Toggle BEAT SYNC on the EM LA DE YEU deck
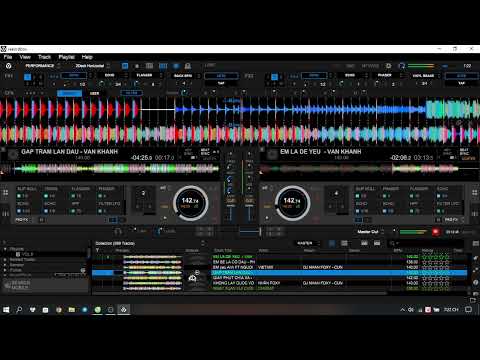Viewport: 480px width, 360px height. (x=464, y=152)
